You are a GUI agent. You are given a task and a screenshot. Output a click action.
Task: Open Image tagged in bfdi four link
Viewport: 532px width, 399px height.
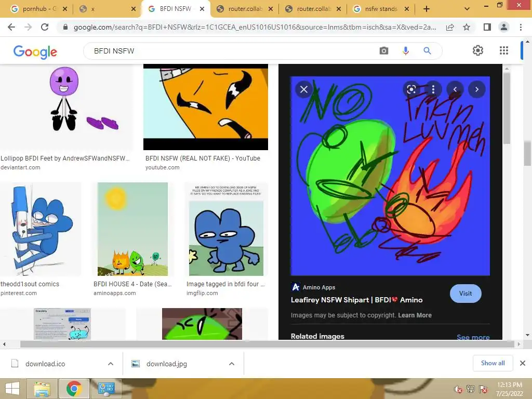click(225, 284)
